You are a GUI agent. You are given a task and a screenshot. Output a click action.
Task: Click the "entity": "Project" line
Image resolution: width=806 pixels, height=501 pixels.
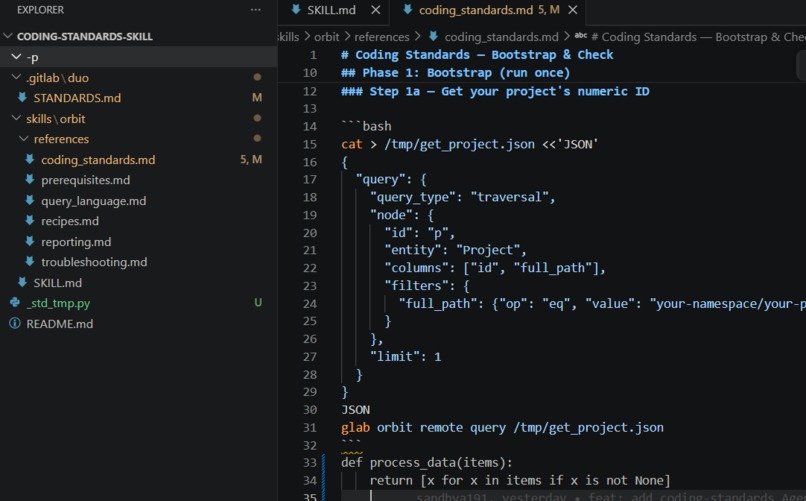(455, 250)
